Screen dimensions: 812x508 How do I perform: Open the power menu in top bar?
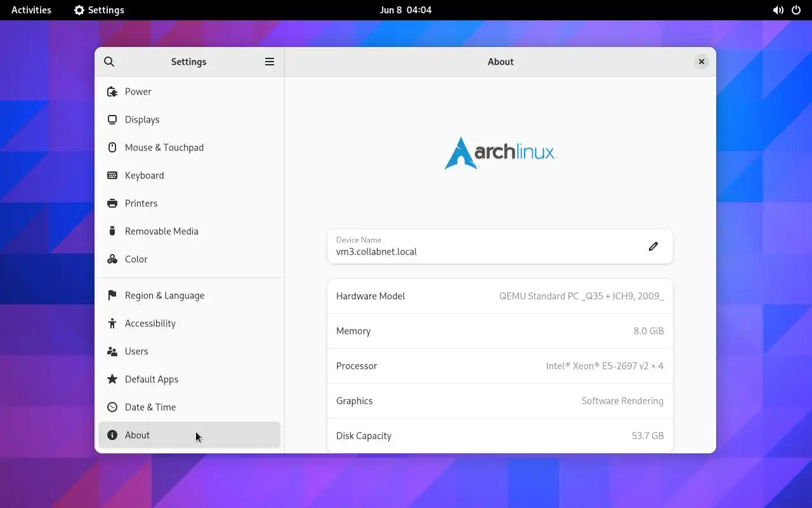[x=796, y=10]
